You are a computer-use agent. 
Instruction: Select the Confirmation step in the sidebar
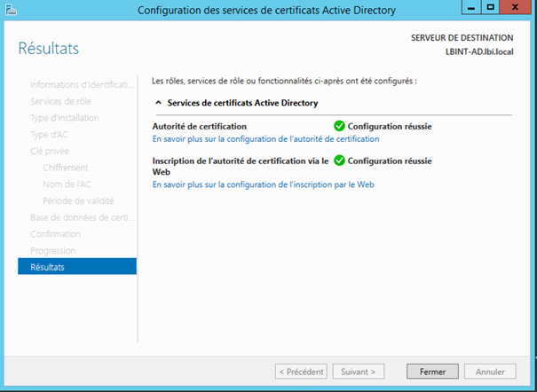pos(55,234)
